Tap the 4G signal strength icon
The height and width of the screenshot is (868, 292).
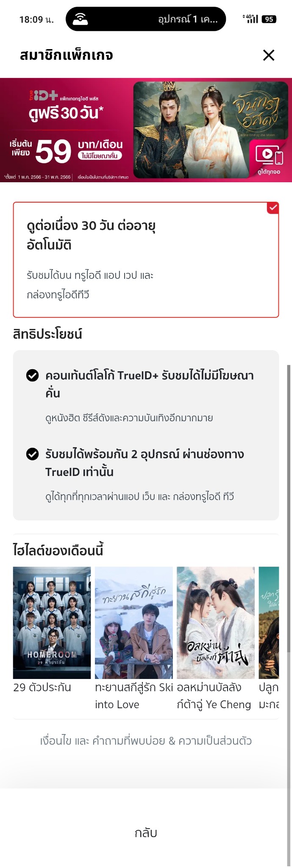click(250, 19)
